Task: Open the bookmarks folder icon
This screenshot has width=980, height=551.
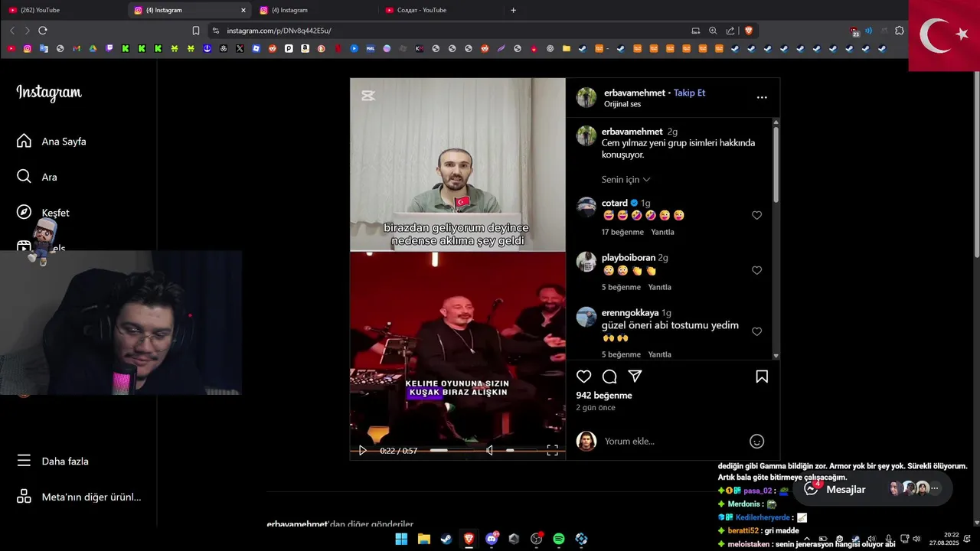Action: coord(567,48)
